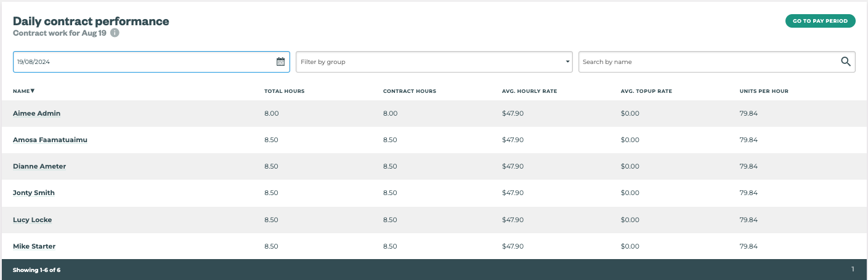Open Aimee Admin's record

(x=36, y=113)
